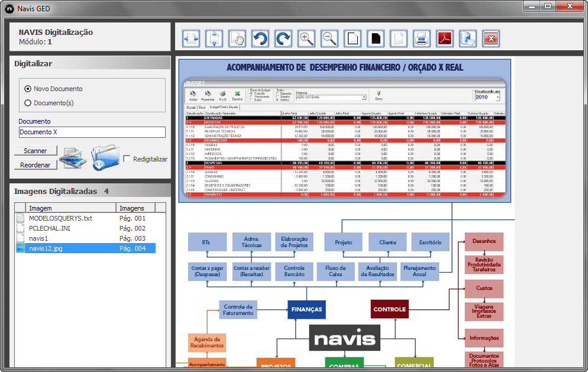588x372 pixels.
Task: Export the document to PDF
Action: (445, 38)
